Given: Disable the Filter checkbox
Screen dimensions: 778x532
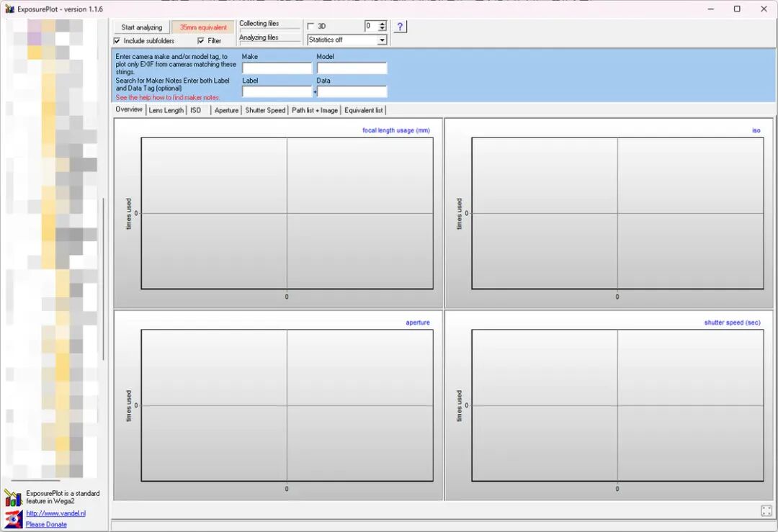Looking at the screenshot, I should coord(201,40).
